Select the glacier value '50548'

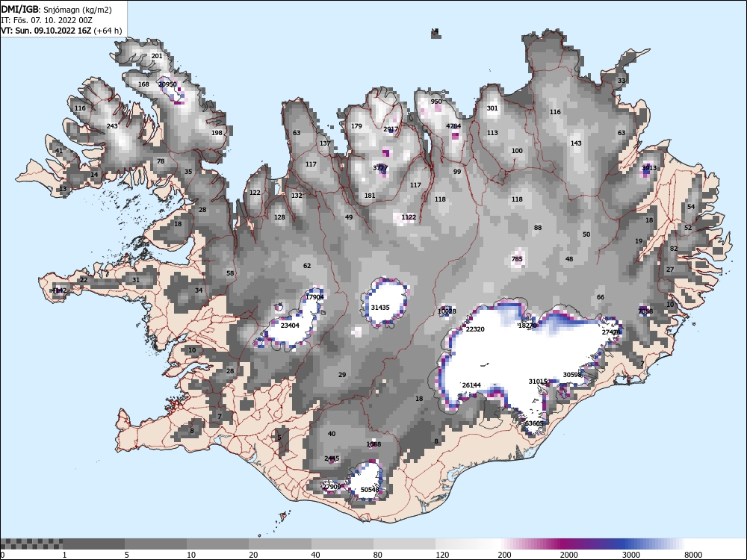[370, 490]
